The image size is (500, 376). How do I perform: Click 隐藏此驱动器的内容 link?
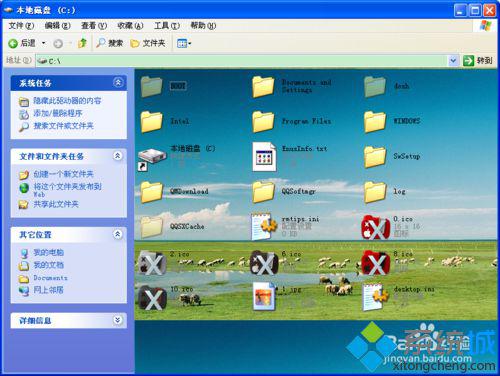pyautogui.click(x=67, y=101)
